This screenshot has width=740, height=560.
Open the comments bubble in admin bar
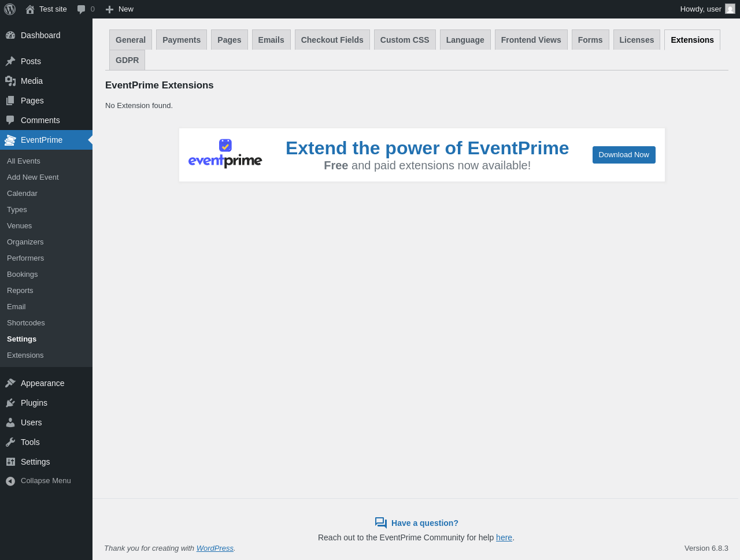(x=82, y=9)
